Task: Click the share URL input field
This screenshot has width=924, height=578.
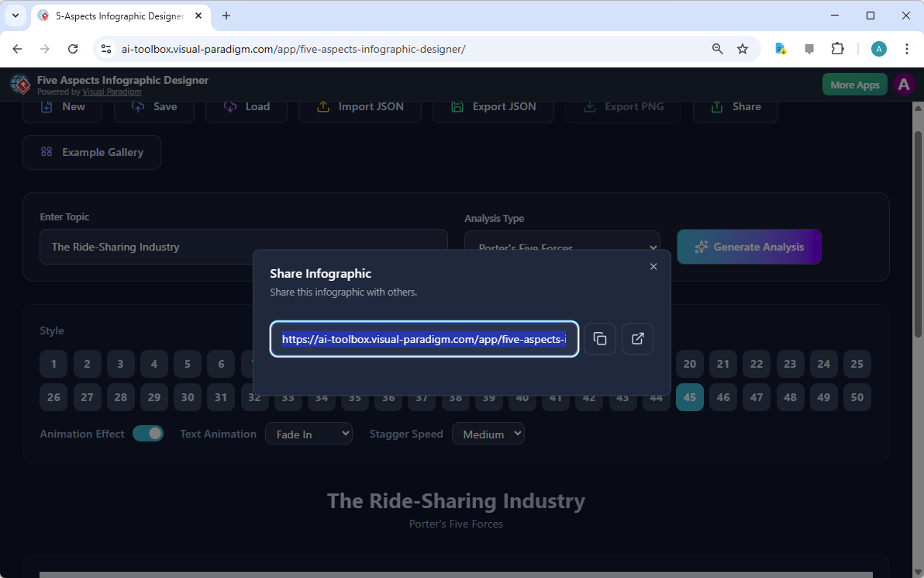Action: tap(424, 339)
